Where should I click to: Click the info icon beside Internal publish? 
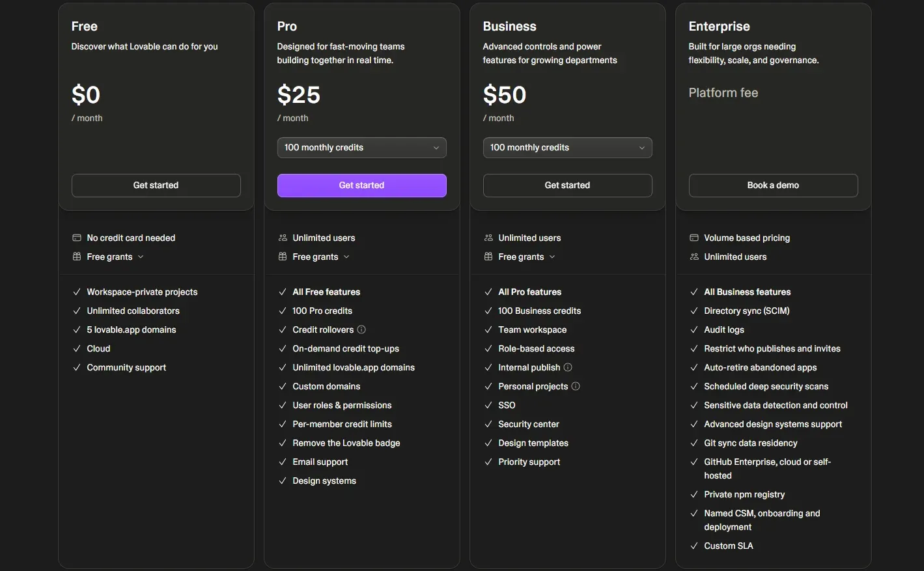(x=568, y=367)
